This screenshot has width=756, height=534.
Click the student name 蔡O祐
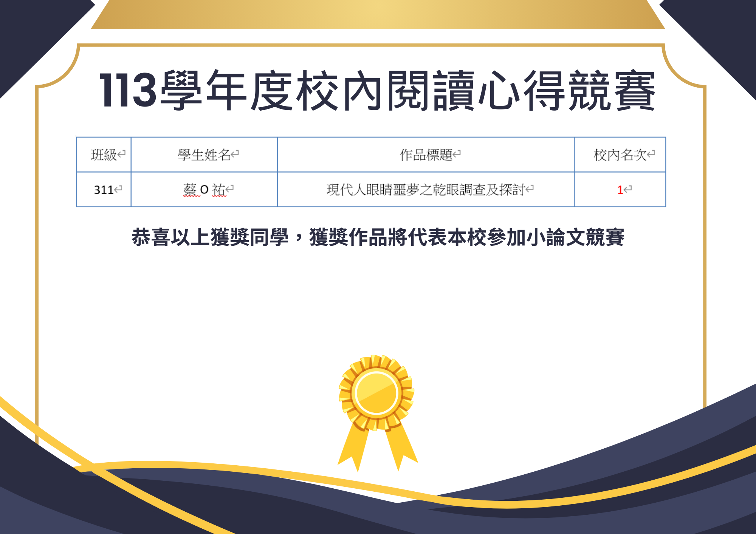click(204, 190)
